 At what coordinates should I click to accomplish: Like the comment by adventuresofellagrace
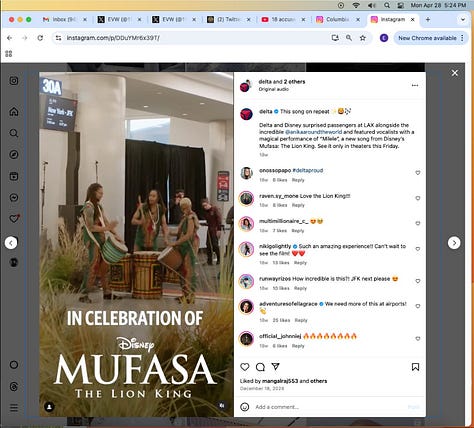click(418, 306)
